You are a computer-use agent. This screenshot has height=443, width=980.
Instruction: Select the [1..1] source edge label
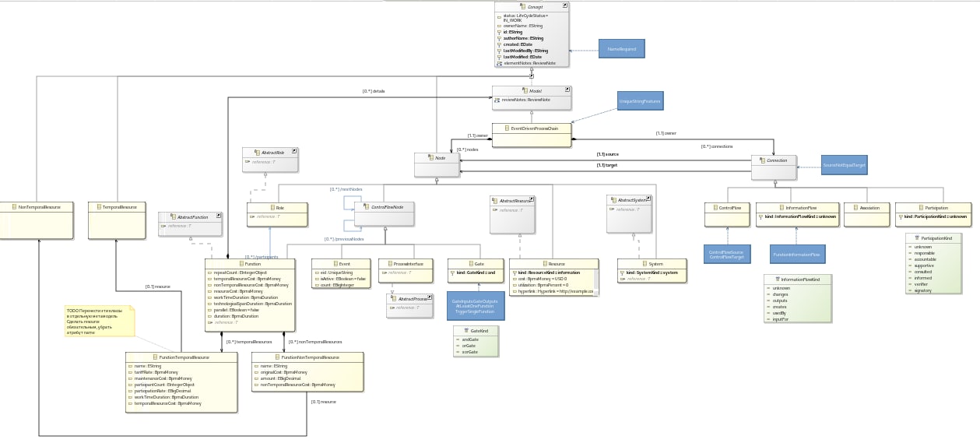[608, 154]
